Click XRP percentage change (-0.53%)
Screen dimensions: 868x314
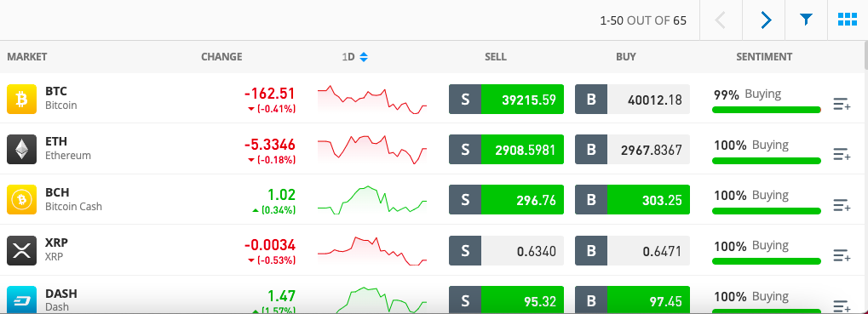pos(272,260)
